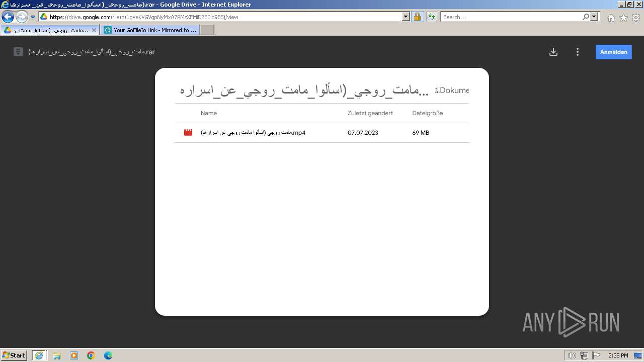
Task: Click the search magnifier icon
Action: pyautogui.click(x=586, y=17)
